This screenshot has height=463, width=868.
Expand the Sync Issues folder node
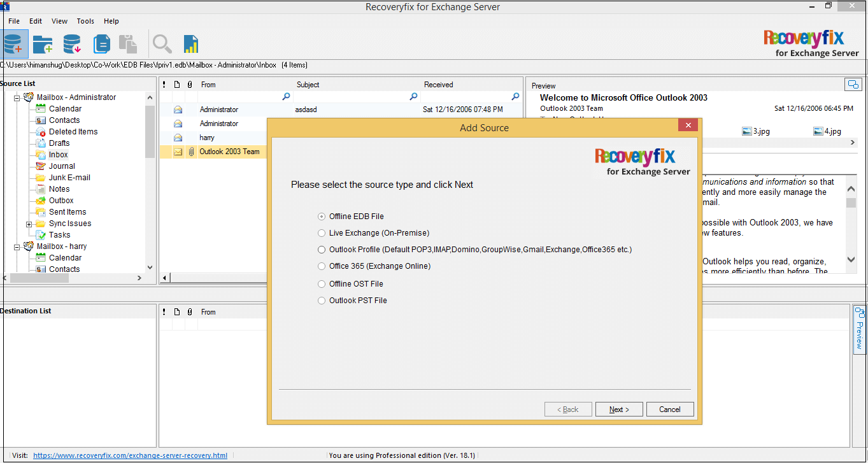pyautogui.click(x=29, y=224)
